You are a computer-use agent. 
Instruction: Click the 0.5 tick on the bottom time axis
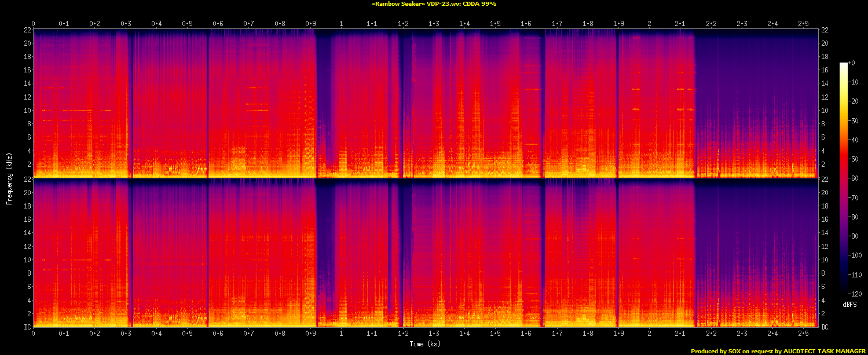[187, 334]
